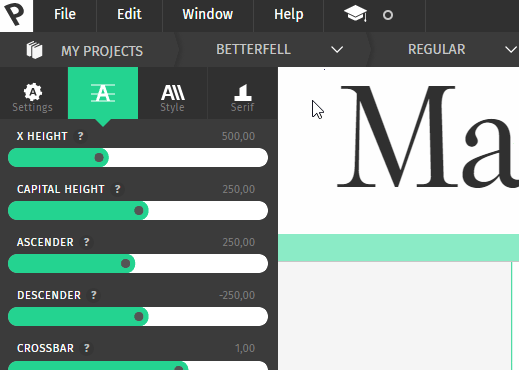519x370 pixels.
Task: Show help for CAPITAL HEIGHT
Action: pyautogui.click(x=117, y=189)
